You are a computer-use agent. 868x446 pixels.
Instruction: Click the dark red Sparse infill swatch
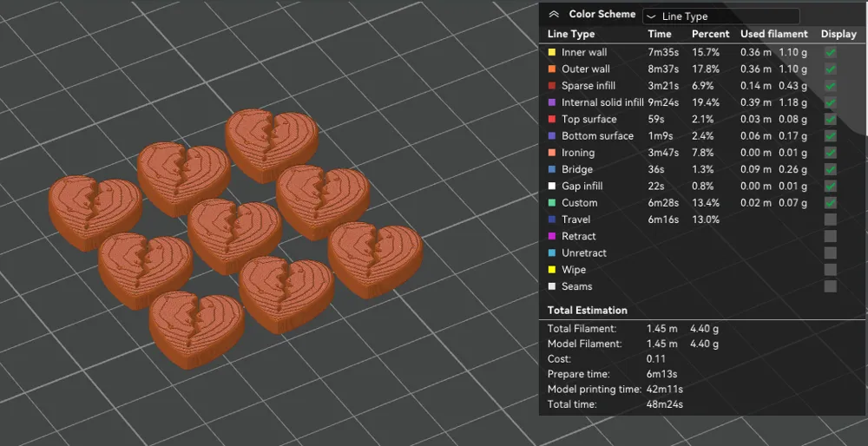point(551,86)
